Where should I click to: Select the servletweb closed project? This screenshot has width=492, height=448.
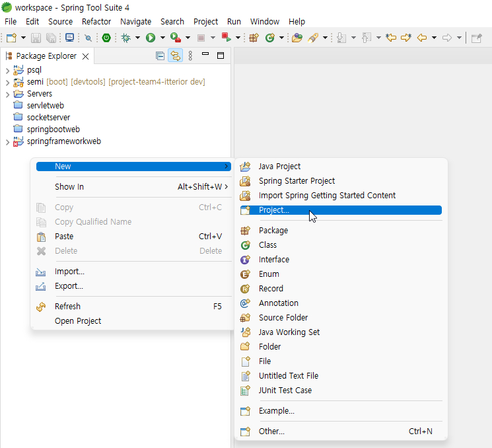click(46, 106)
